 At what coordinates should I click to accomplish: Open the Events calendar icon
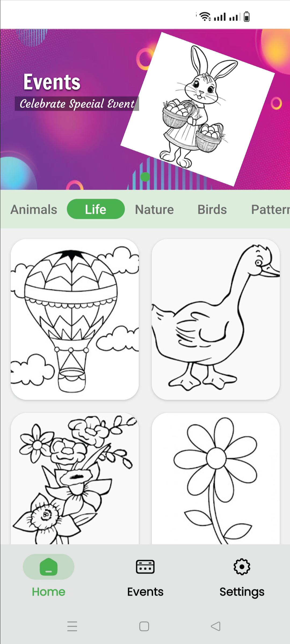pos(145,567)
